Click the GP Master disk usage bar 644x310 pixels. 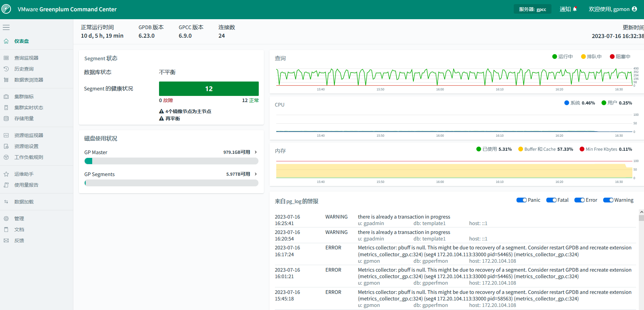171,161
